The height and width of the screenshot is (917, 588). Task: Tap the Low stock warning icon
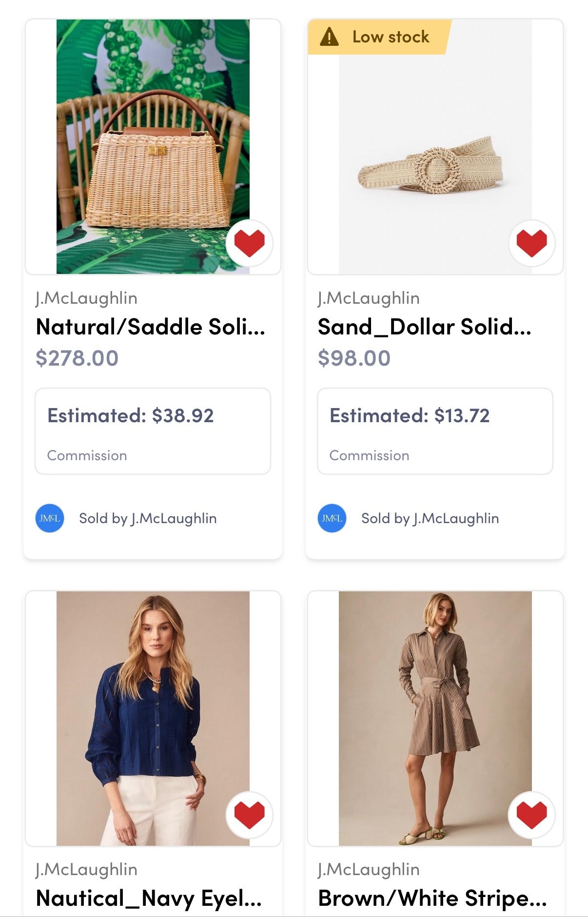[x=329, y=37]
